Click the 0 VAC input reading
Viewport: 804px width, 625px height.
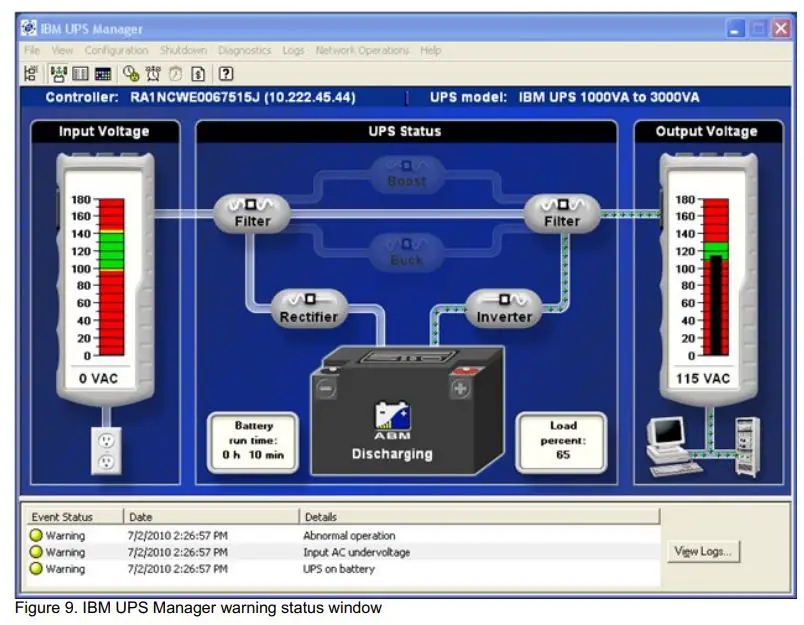[98, 378]
